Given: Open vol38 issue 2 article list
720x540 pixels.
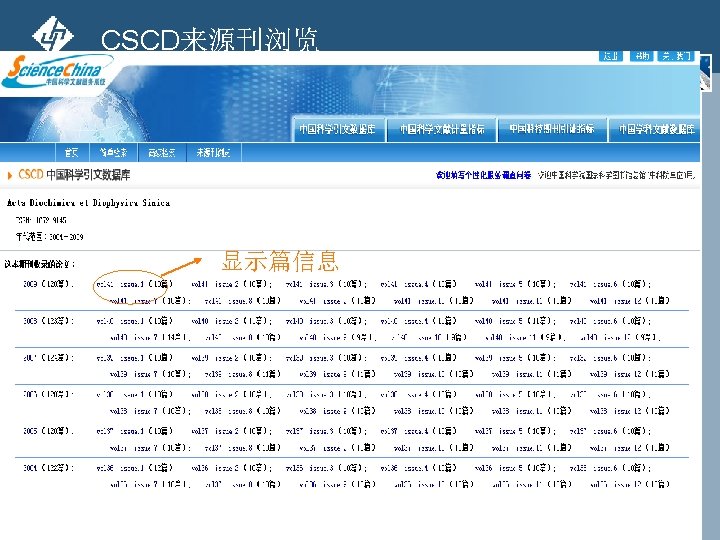Looking at the screenshot, I should [x=231, y=394].
